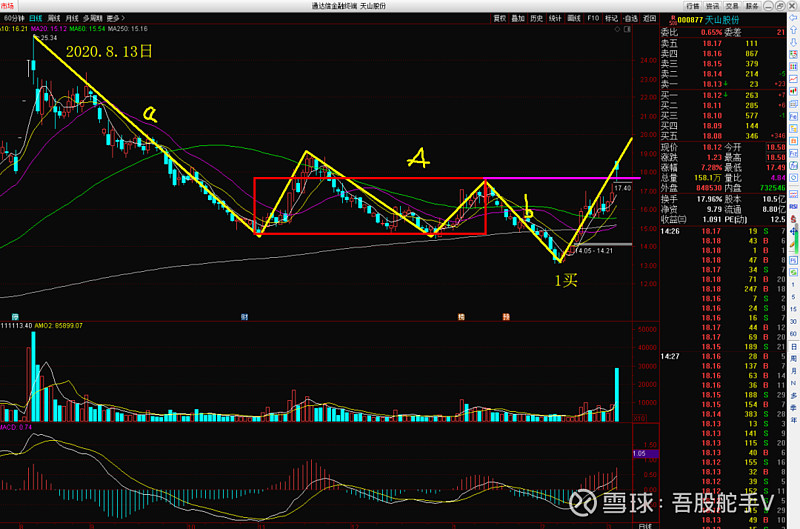Toggle the 历史 history view
This screenshot has width=800, height=529.
click(536, 18)
